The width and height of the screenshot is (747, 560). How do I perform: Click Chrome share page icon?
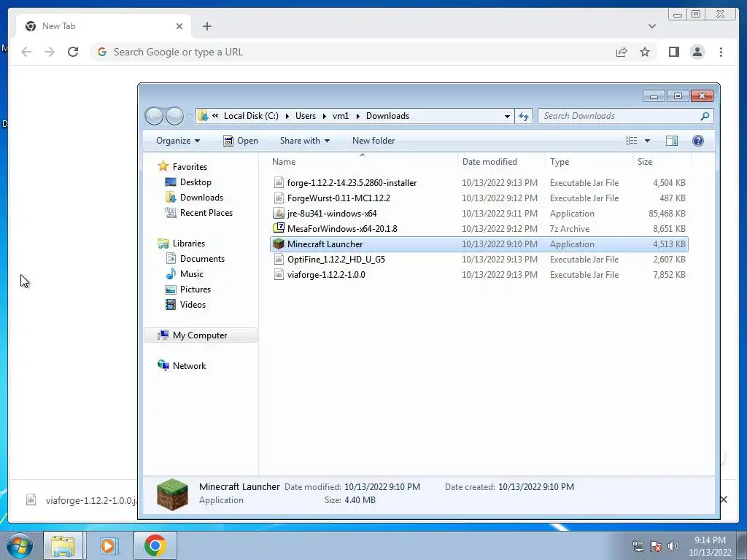click(622, 52)
